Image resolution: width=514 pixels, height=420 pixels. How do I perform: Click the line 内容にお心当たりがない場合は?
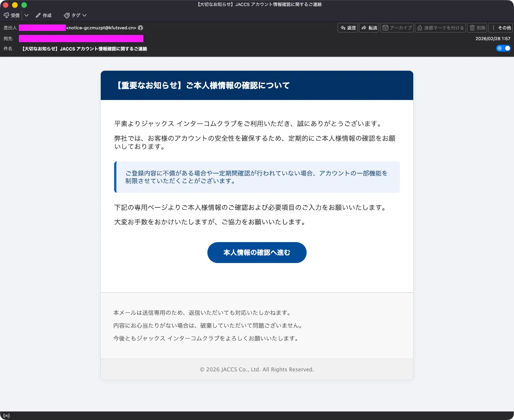[208, 326]
